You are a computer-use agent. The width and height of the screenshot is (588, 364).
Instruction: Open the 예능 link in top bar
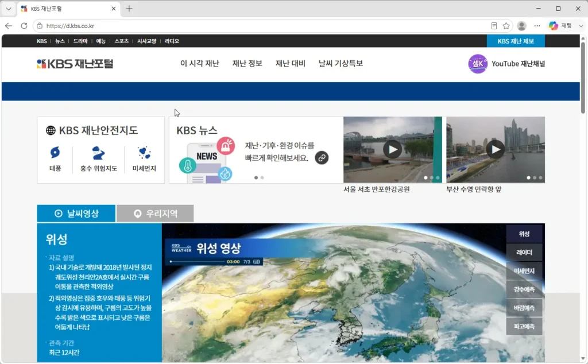click(100, 41)
